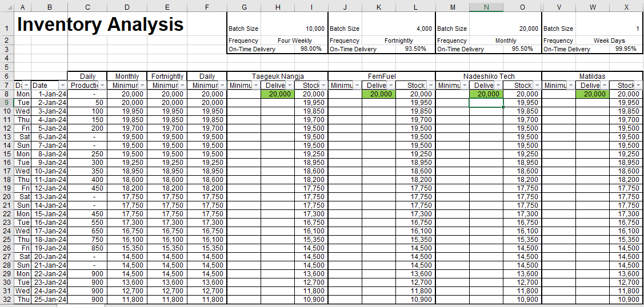Open the Taegeuk Nangja Stock filter arrow
This screenshot has width=644, height=307.
pos(323,85)
